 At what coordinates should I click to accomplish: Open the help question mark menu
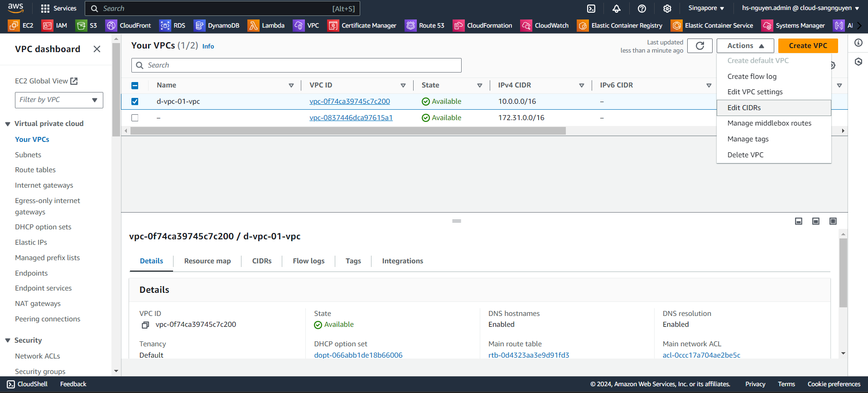[642, 8]
